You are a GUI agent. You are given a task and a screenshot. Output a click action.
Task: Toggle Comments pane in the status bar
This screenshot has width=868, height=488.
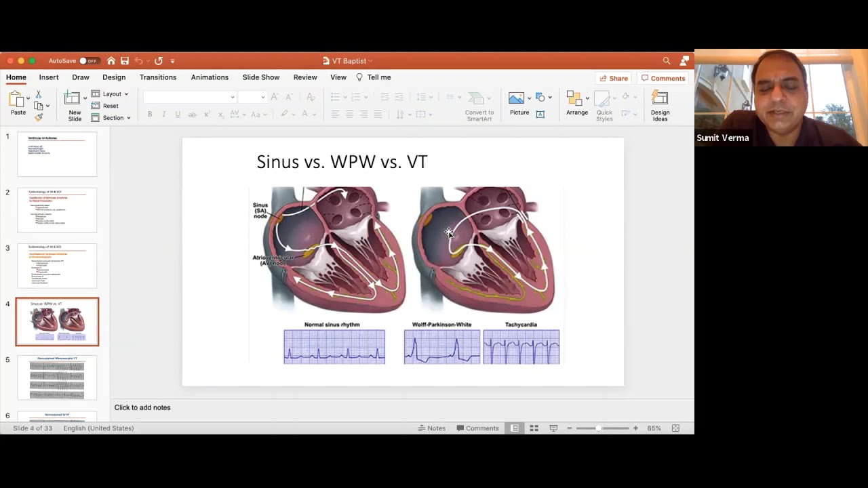pos(478,428)
